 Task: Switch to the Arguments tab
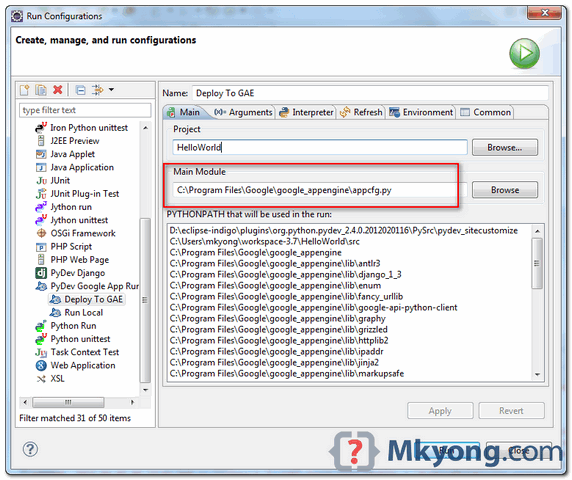pos(243,112)
